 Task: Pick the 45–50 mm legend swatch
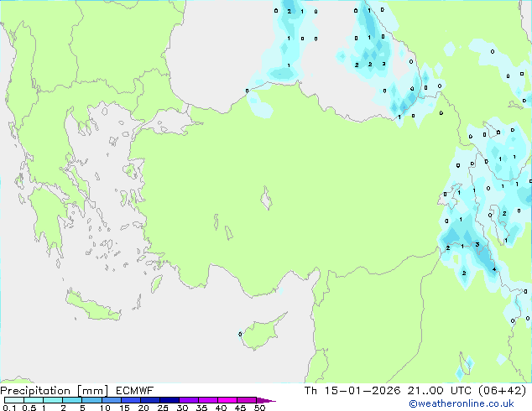pyautogui.click(x=247, y=400)
